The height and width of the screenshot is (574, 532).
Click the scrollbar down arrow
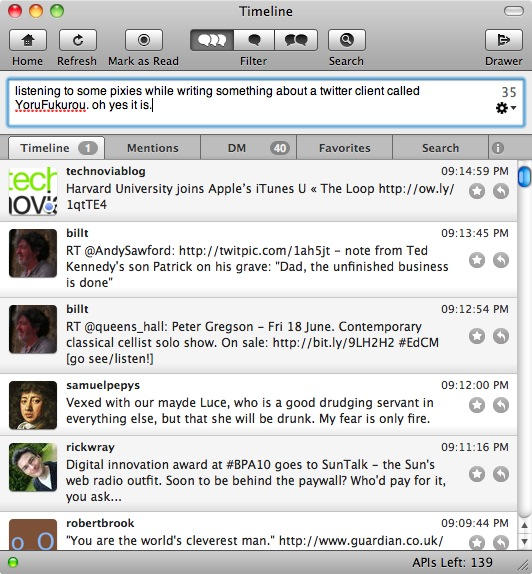click(524, 541)
